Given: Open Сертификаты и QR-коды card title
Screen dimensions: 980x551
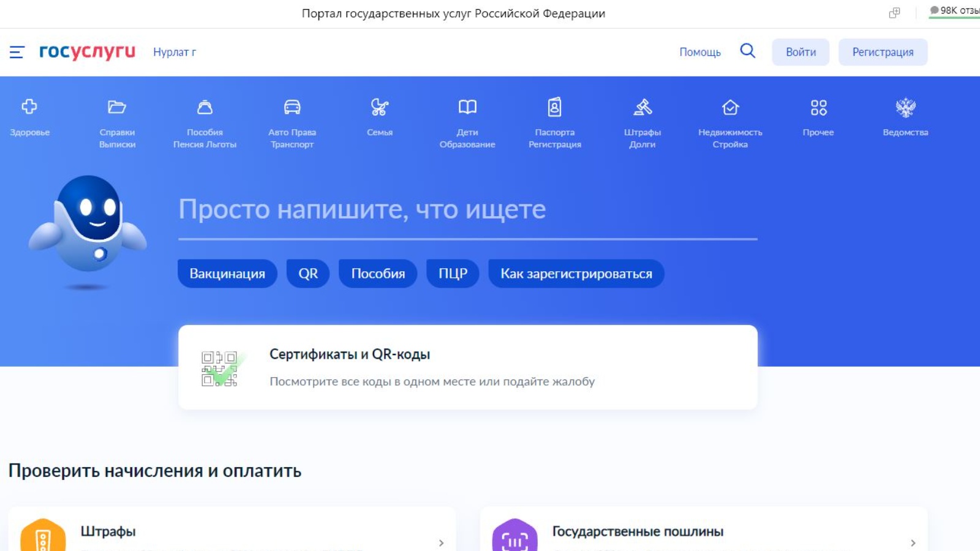Looking at the screenshot, I should click(x=350, y=354).
